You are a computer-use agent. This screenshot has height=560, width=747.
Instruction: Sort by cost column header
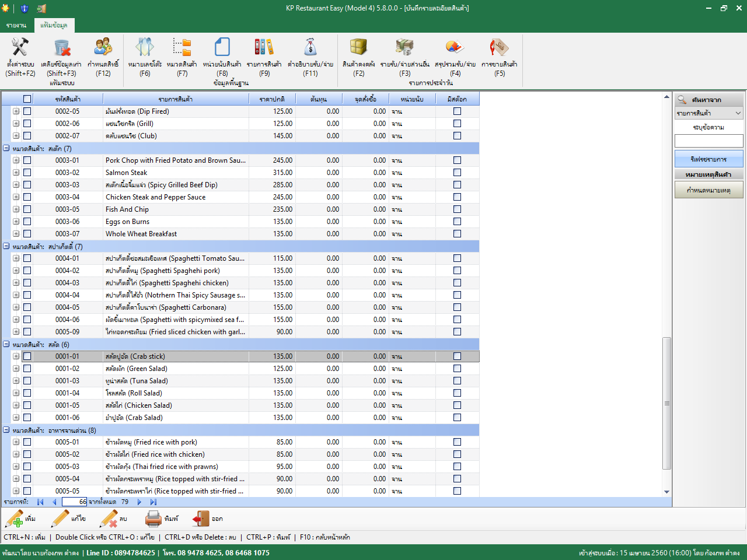click(318, 99)
